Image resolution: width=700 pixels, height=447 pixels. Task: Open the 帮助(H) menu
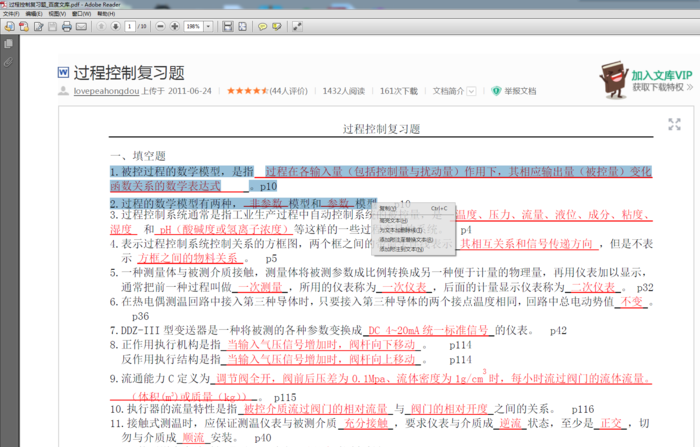tap(106, 14)
